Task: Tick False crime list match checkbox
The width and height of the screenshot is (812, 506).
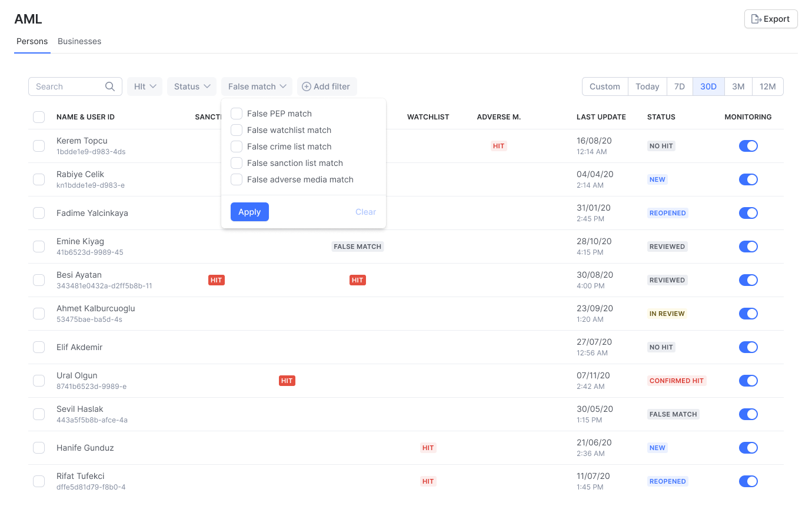Action: (x=237, y=147)
